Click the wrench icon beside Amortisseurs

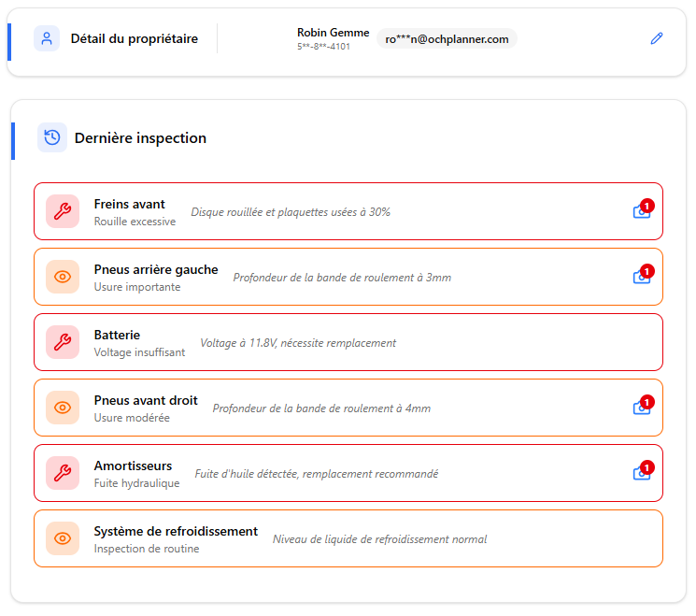coord(63,473)
